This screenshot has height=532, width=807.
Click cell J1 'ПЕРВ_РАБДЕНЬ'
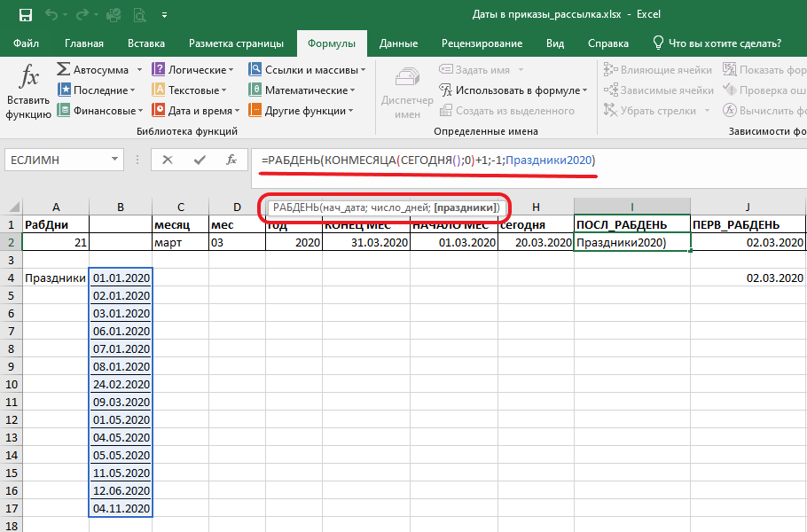(748, 224)
